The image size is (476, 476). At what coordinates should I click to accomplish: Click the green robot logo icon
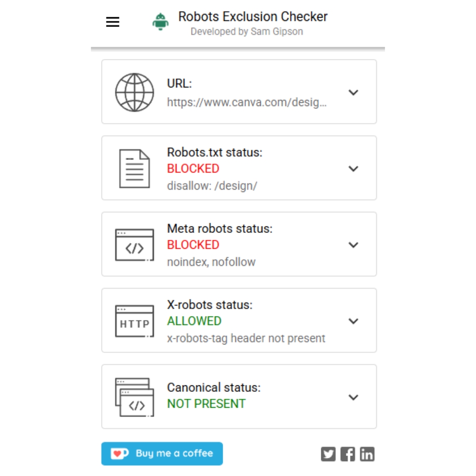pos(160,21)
